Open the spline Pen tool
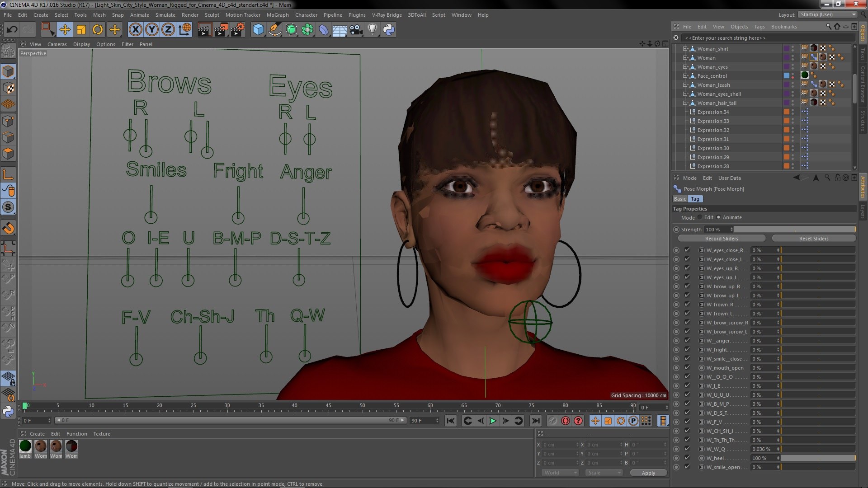The image size is (868, 488). 274,30
